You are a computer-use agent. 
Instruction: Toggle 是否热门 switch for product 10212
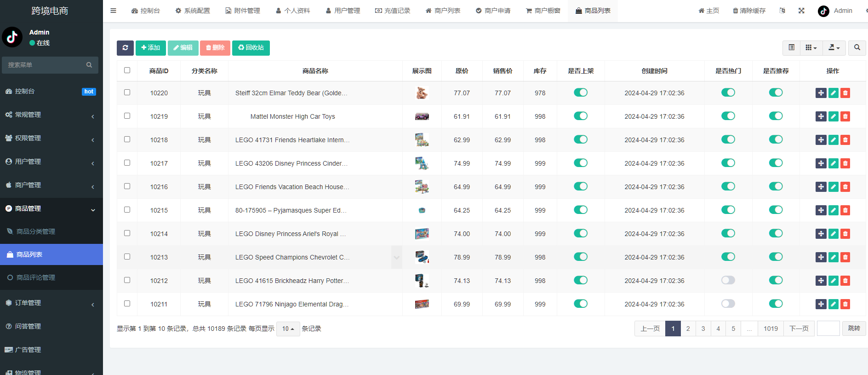click(728, 280)
